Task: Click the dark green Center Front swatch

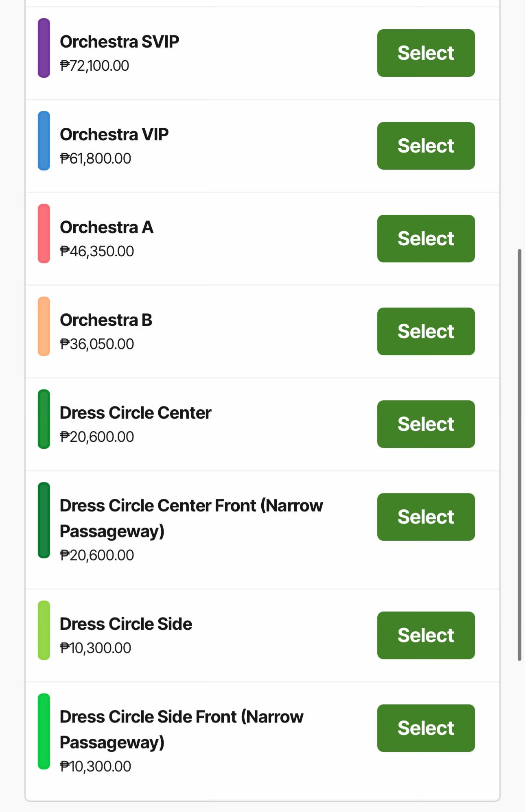Action: (x=44, y=520)
